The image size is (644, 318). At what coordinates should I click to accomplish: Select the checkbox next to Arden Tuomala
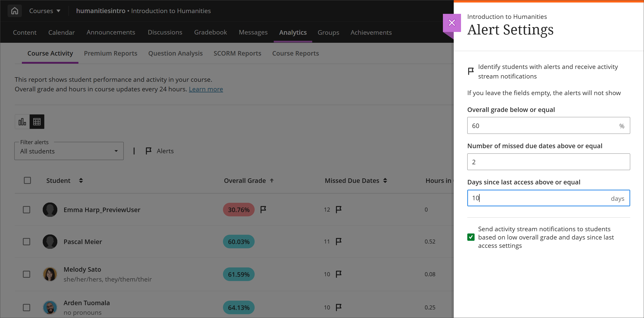(26, 307)
